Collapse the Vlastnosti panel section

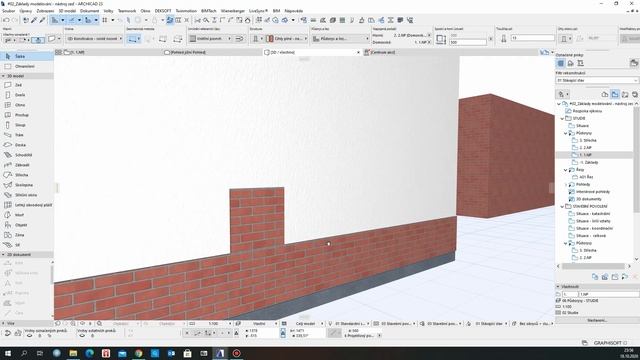[558, 287]
